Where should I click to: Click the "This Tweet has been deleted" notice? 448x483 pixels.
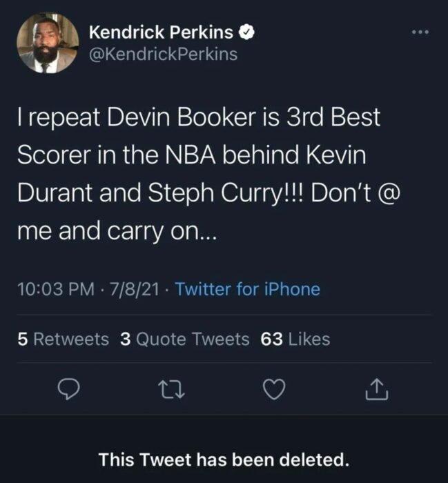point(224,458)
